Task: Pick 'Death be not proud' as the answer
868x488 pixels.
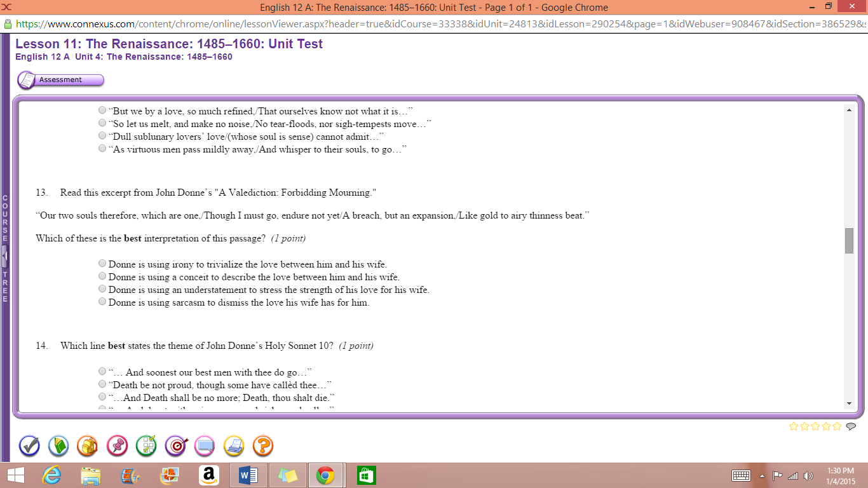Action: [102, 383]
